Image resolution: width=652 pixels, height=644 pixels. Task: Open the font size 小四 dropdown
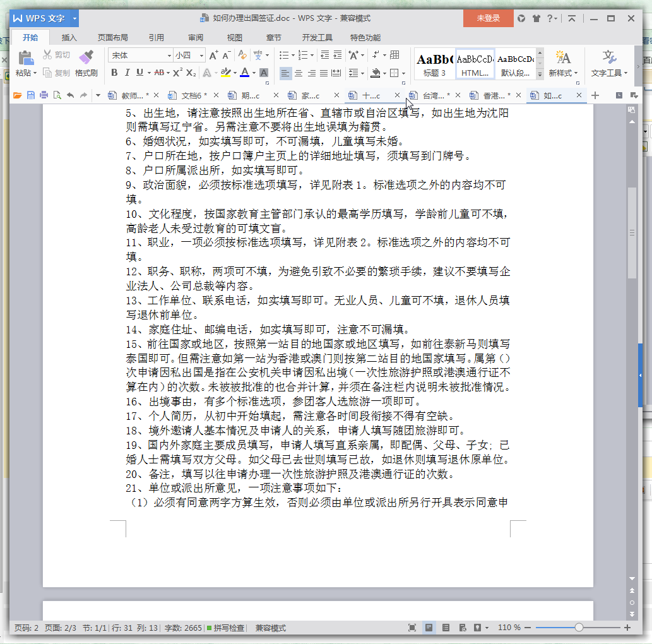click(202, 56)
